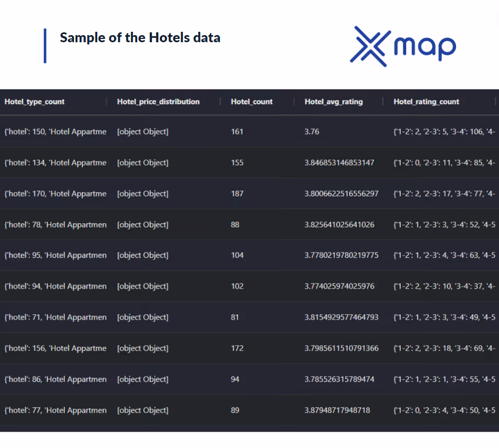Image resolution: width=499 pixels, height=448 pixels.
Task: Click [object Object] in the 104 row
Action: coord(143,256)
